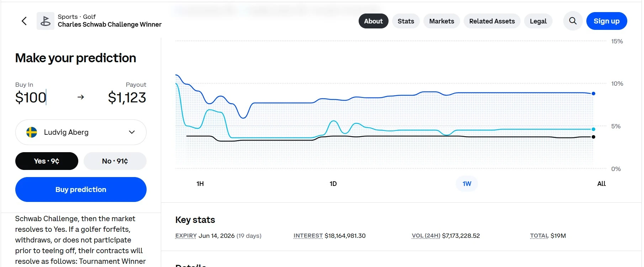Set chart range to 1H

(200, 184)
